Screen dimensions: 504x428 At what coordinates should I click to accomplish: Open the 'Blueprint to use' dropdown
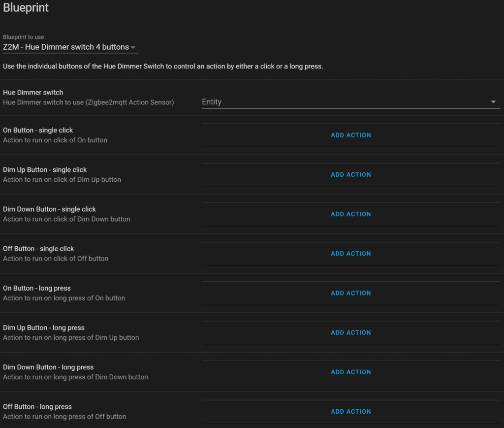(66, 47)
